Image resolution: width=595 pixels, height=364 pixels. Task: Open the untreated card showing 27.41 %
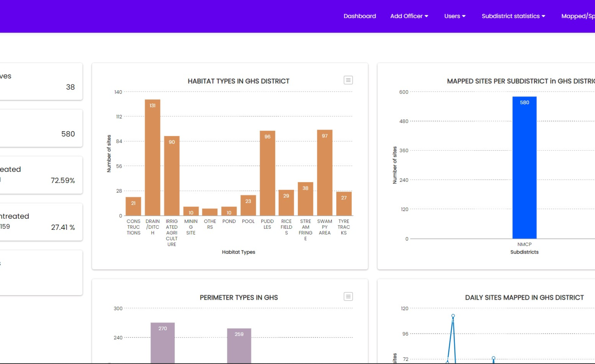click(x=41, y=222)
